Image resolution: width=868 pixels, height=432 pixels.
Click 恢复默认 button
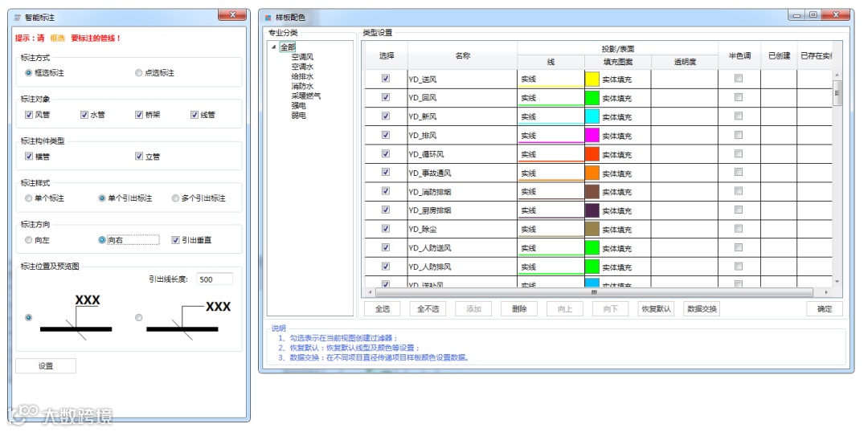pyautogui.click(x=656, y=308)
